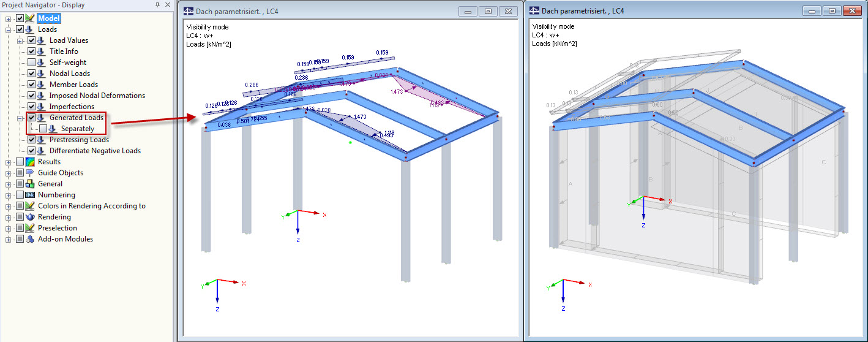
Task: Click pin icon of Project Navigator panel
Action: [x=157, y=5]
